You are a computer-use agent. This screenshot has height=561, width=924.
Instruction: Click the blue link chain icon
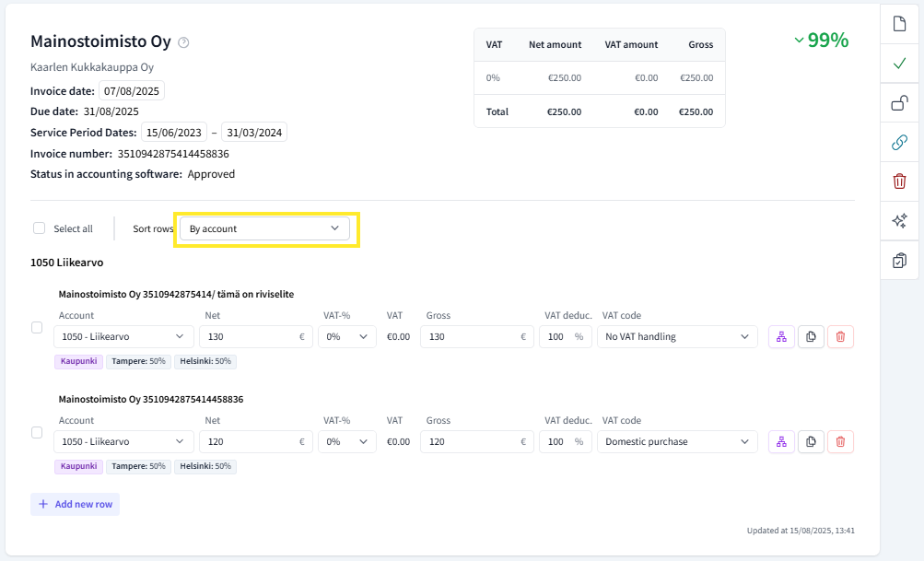899,142
